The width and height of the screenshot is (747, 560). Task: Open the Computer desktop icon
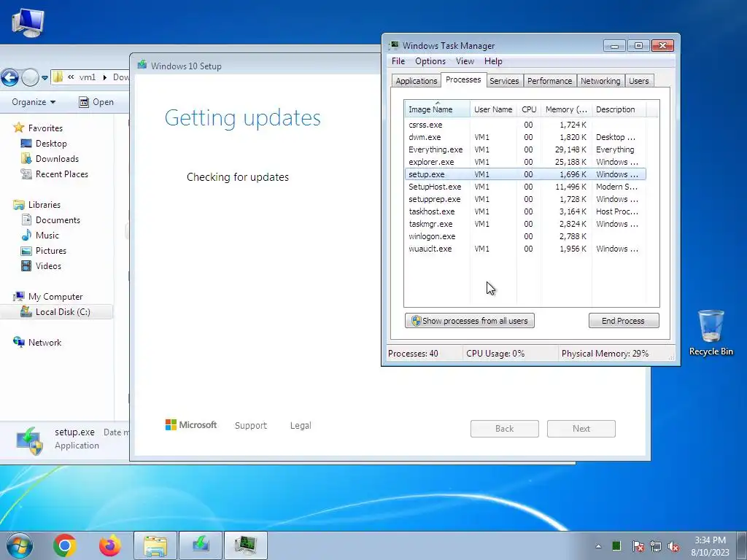coord(28,23)
